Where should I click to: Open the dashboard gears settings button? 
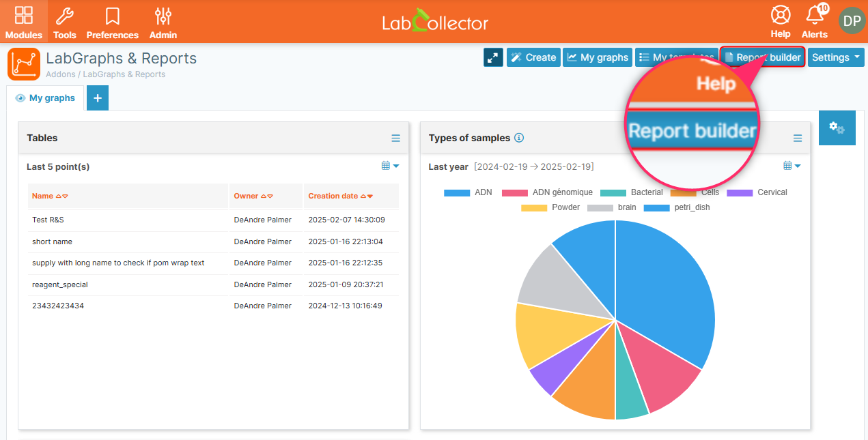click(837, 128)
